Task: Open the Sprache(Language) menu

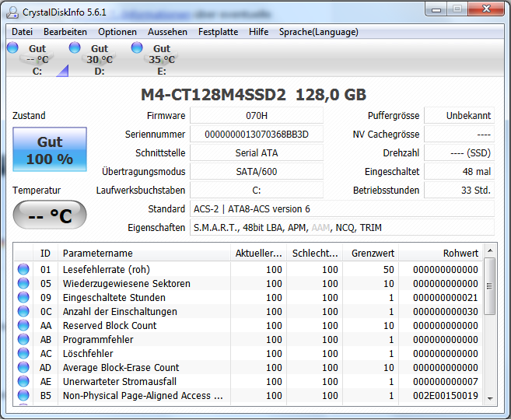Action: [x=318, y=32]
